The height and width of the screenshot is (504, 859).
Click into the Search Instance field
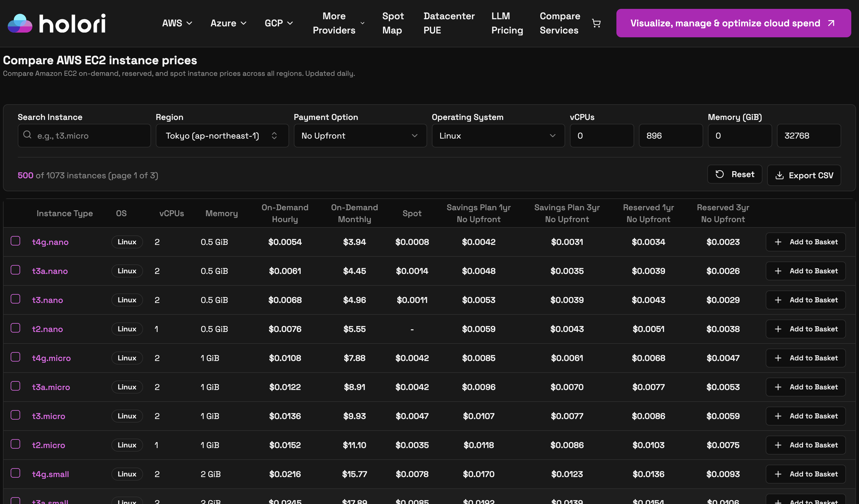pos(84,136)
